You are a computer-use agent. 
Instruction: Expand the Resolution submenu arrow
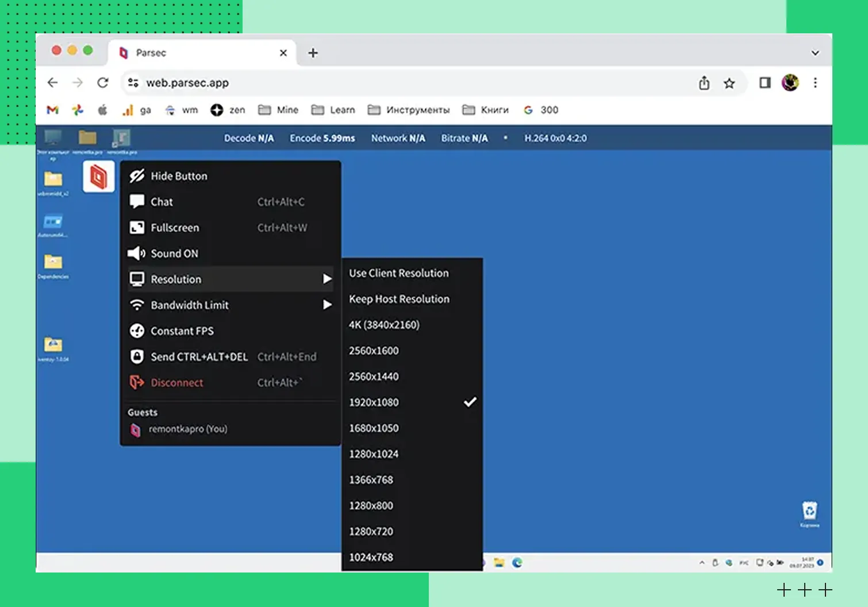[x=327, y=279]
